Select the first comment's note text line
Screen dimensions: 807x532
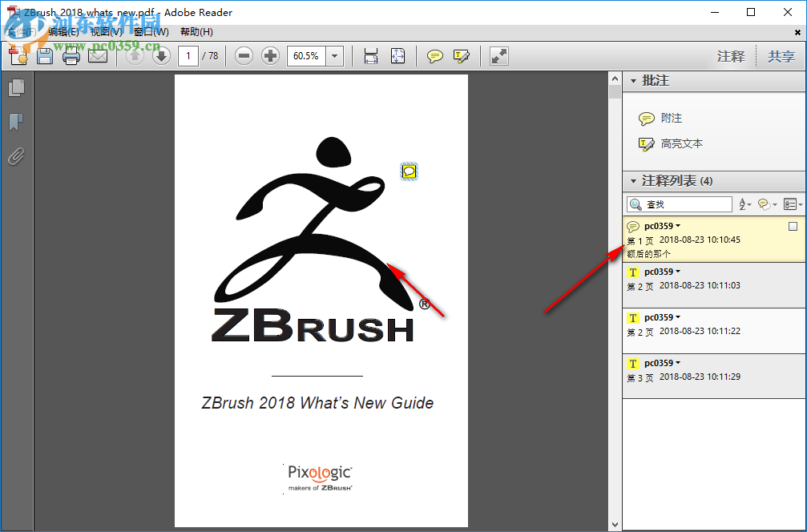click(x=648, y=254)
